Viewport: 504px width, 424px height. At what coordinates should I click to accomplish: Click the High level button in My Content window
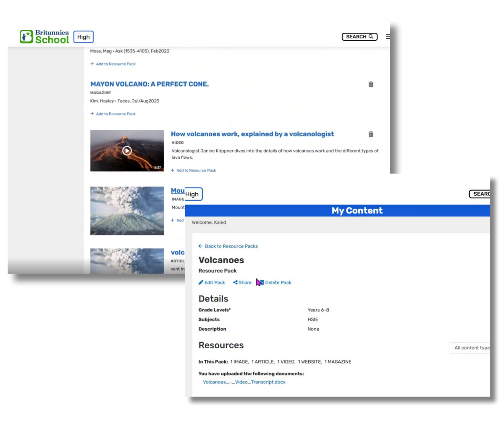coord(192,194)
